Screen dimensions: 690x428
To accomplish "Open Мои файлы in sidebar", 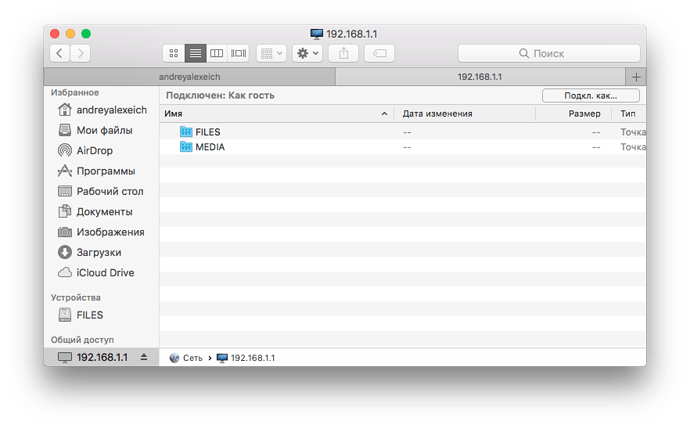I will coord(102,130).
